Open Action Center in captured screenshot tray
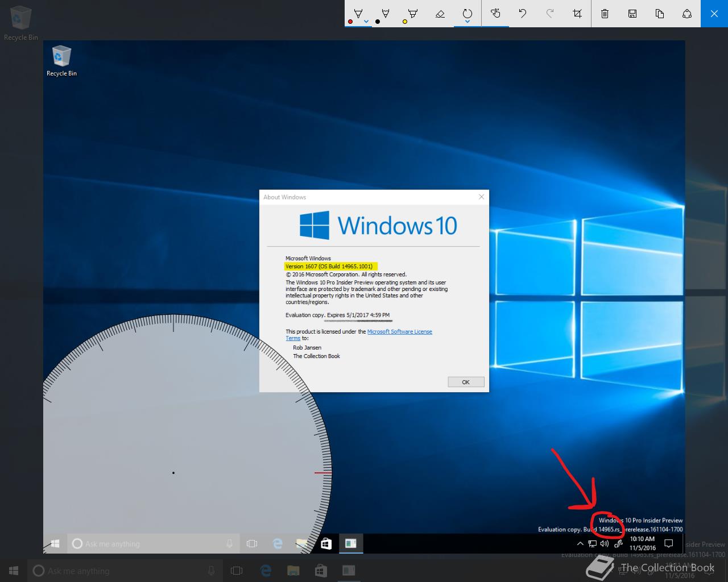This screenshot has height=582, width=728. 669,544
